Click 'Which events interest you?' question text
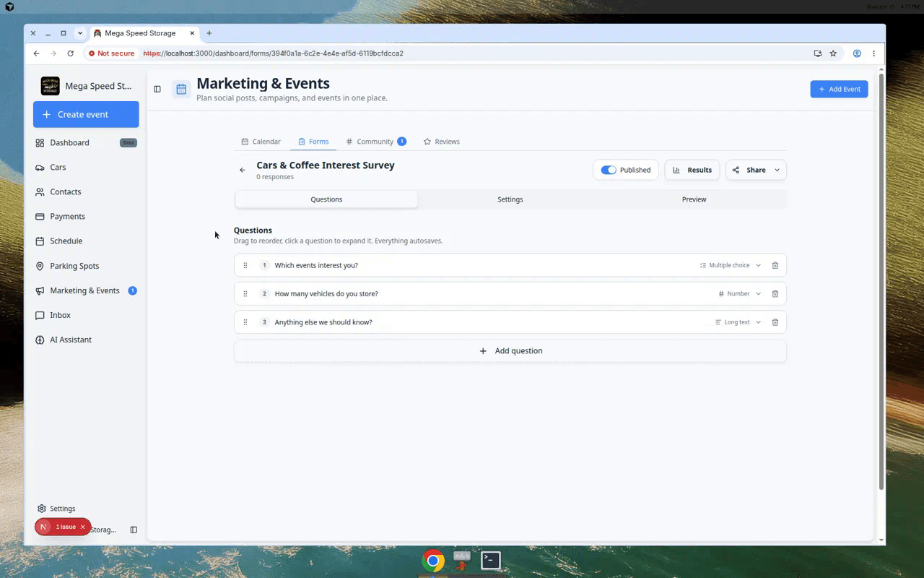Viewport: 924px width, 578px height. [316, 265]
